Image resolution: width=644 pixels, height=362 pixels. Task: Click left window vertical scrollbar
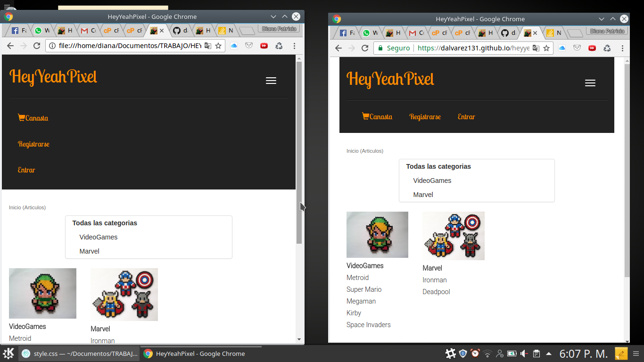(299, 152)
